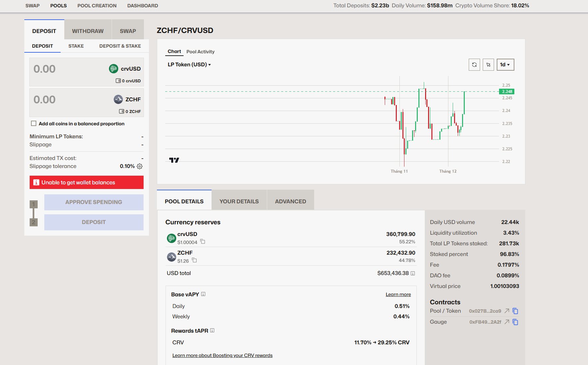The image size is (588, 365).
Task: Click the Base vAPY Learn more link
Action: tap(398, 294)
